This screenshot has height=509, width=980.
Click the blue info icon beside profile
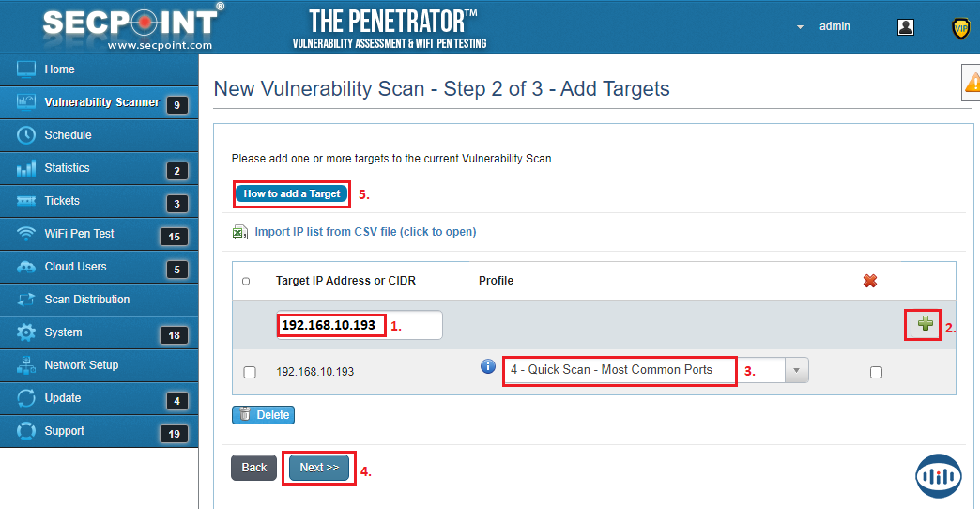coord(488,366)
